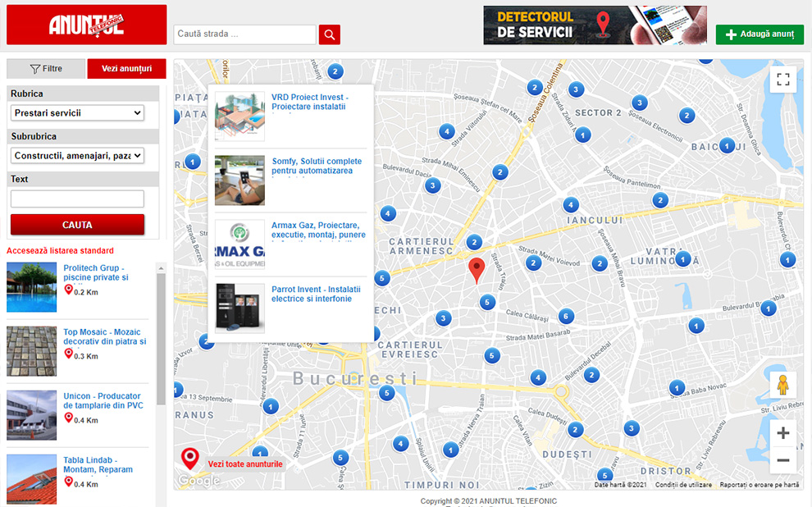Focus the Text input field
812x507 pixels.
[77, 199]
